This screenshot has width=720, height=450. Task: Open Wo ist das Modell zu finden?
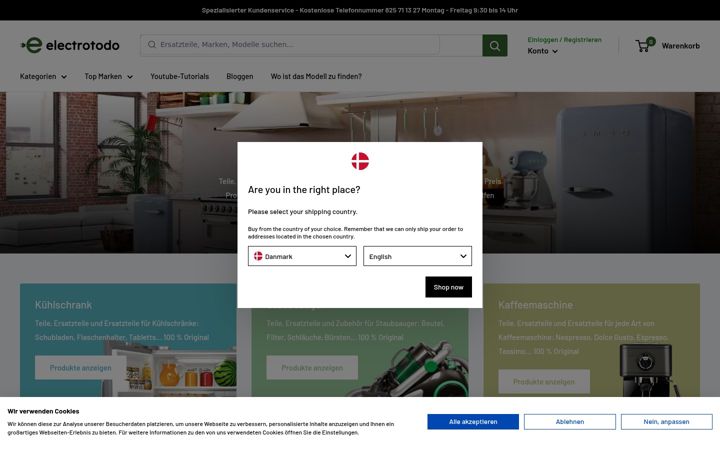click(x=316, y=76)
